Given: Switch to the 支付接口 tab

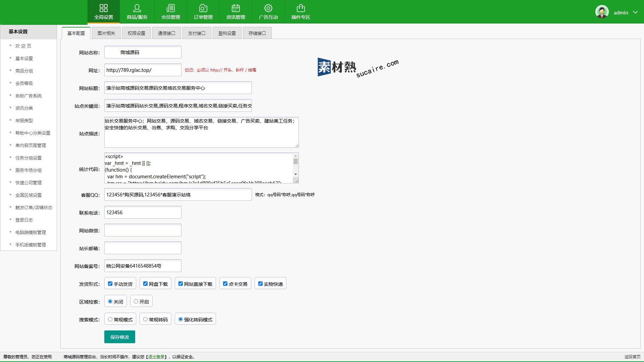Looking at the screenshot, I should pyautogui.click(x=197, y=33).
